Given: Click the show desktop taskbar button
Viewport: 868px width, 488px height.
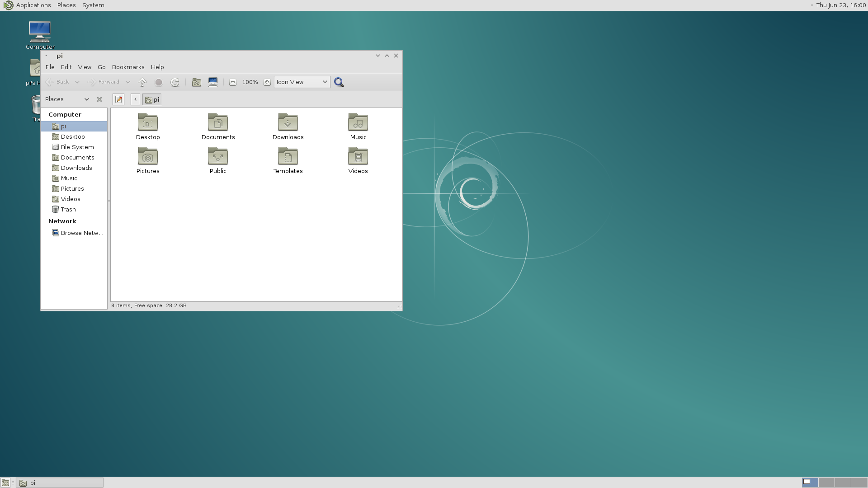Looking at the screenshot, I should 5,483.
